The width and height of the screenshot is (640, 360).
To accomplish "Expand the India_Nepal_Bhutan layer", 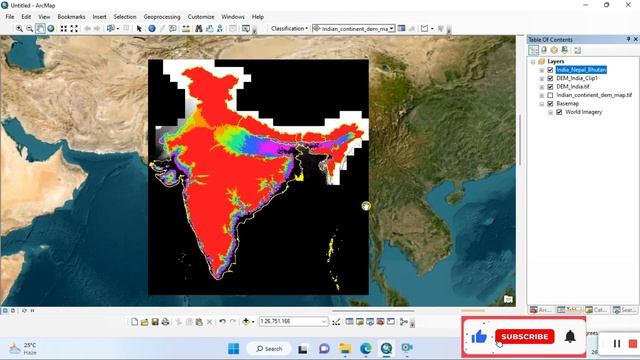I will click(542, 70).
